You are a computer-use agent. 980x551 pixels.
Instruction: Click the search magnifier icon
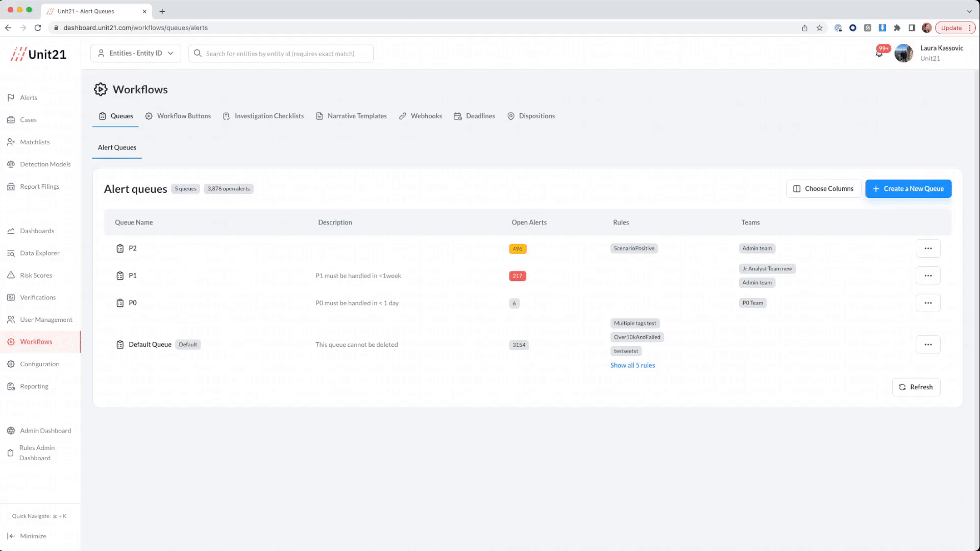pyautogui.click(x=198, y=53)
